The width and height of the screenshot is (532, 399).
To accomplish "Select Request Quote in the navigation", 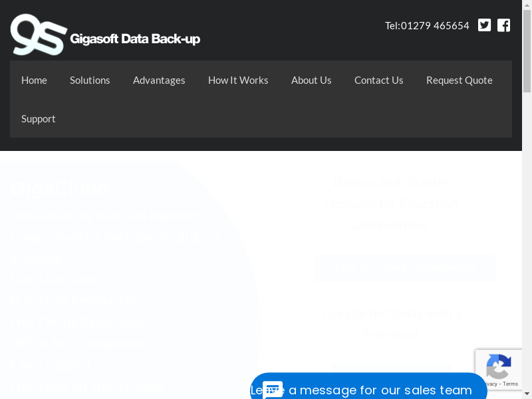I will click(x=460, y=80).
